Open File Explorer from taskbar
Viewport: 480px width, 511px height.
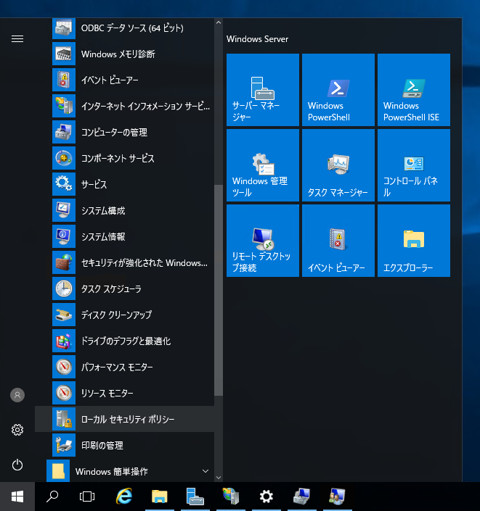click(x=160, y=497)
